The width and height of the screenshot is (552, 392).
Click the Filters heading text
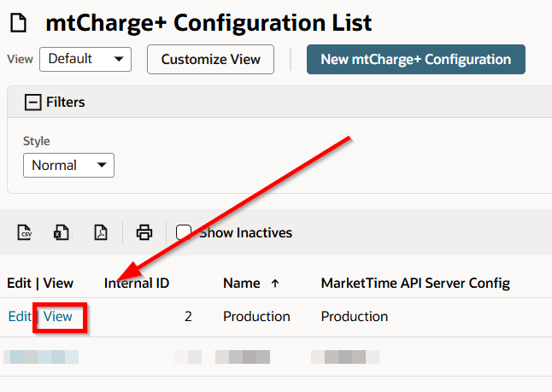pyautogui.click(x=66, y=102)
